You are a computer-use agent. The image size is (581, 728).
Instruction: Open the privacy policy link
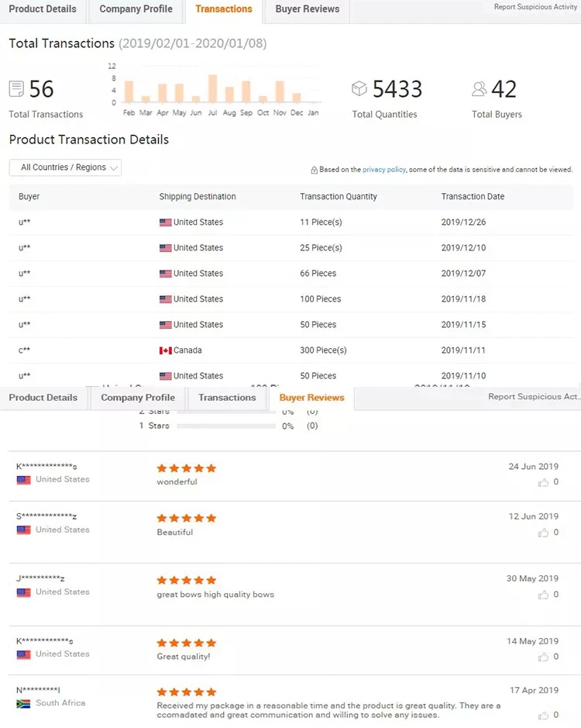384,170
